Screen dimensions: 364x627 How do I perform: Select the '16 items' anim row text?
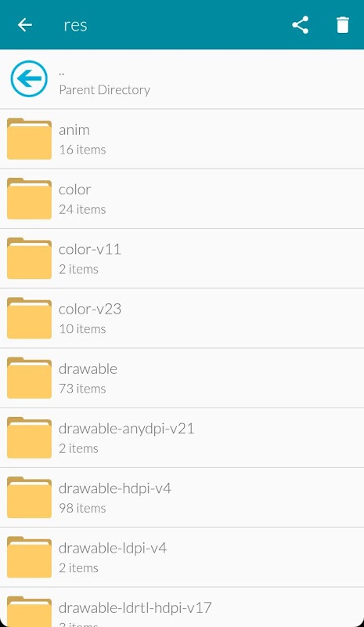(x=82, y=150)
